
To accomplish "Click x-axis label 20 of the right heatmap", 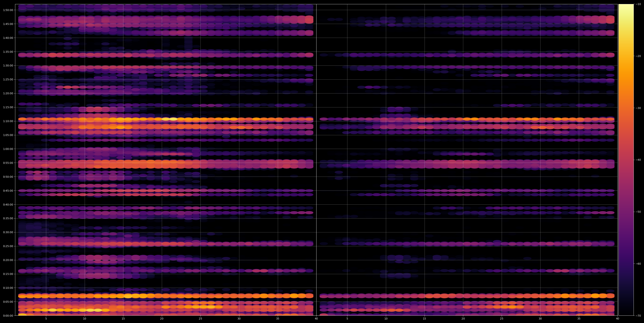I will [463, 319].
